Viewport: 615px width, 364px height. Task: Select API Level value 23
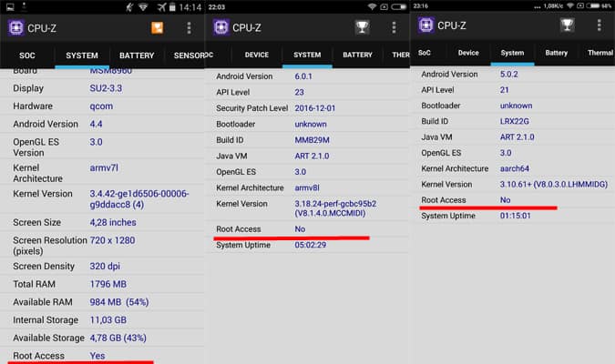click(x=299, y=92)
